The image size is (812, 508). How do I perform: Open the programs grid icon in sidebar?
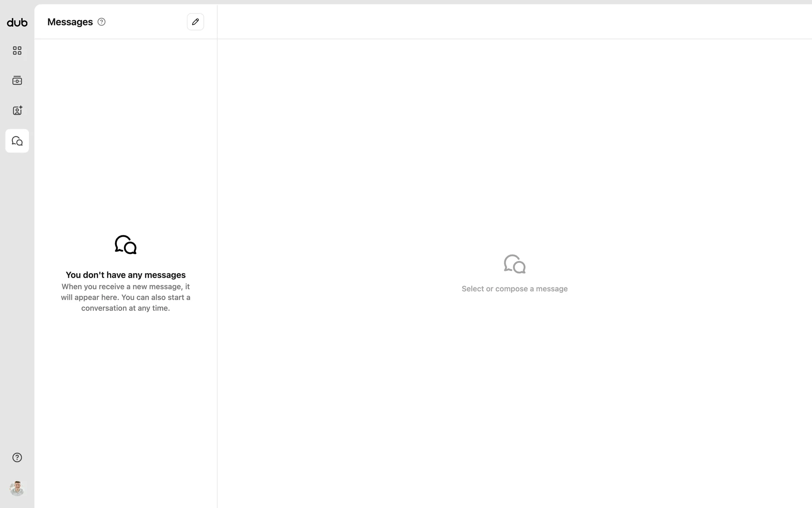click(17, 51)
